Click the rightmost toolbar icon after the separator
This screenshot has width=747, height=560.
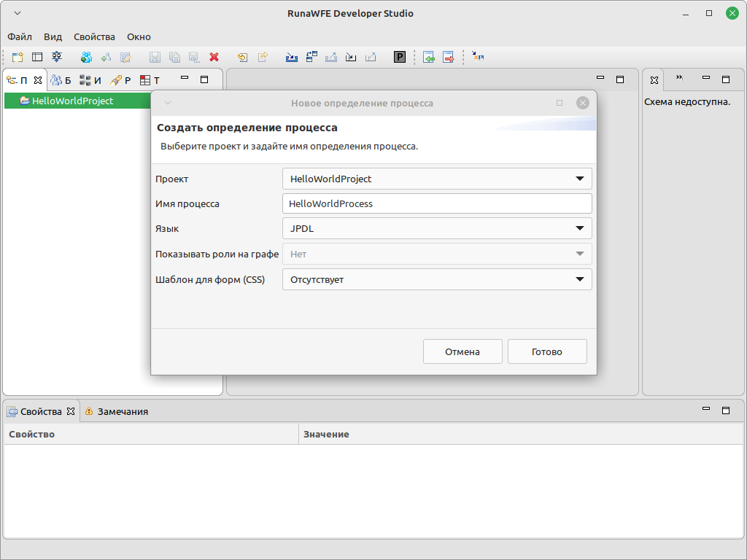pyautogui.click(x=478, y=57)
